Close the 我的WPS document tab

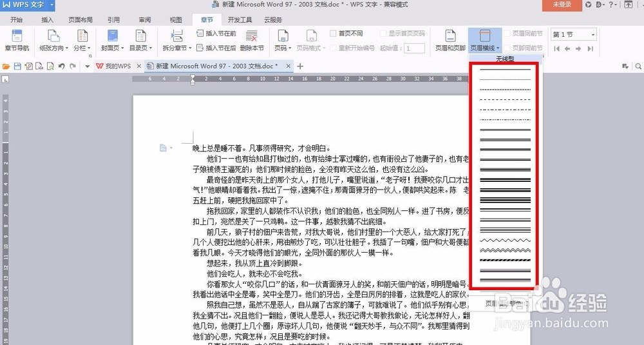tap(139, 66)
